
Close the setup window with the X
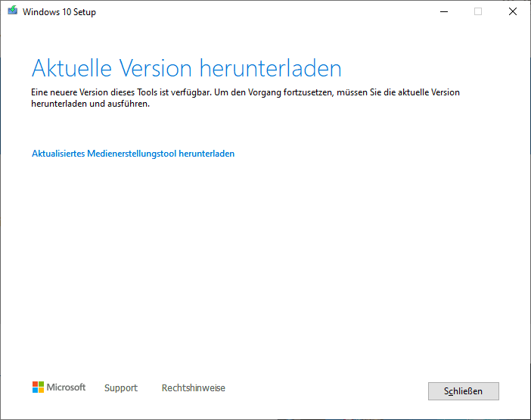pyautogui.click(x=513, y=12)
